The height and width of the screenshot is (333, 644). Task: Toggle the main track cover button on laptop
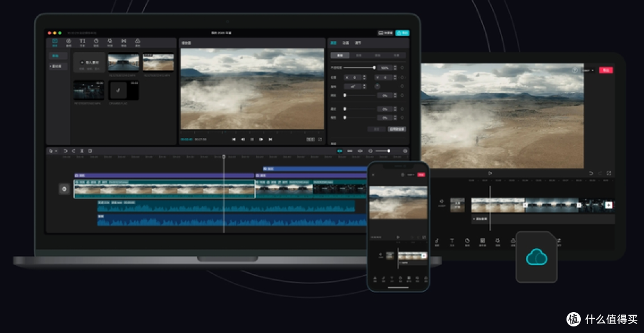64,189
